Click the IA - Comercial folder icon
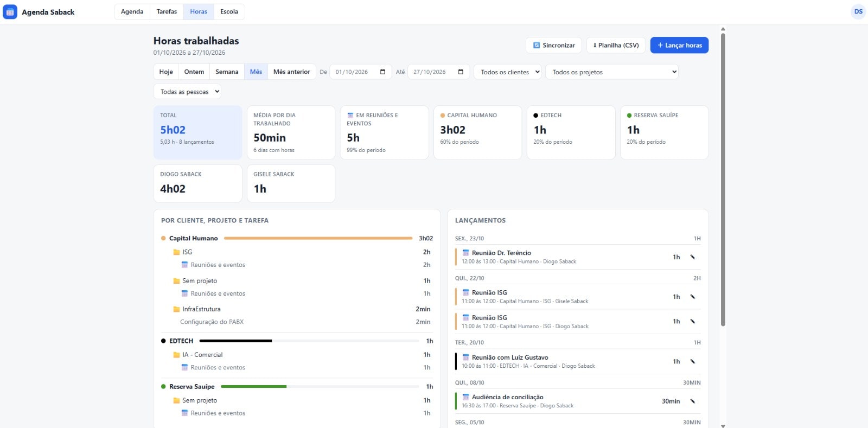Viewport: 868px width, 428px height. point(176,355)
